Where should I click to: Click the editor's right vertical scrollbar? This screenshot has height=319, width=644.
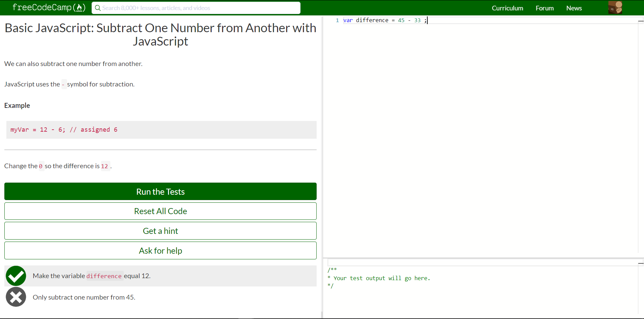(641, 21)
